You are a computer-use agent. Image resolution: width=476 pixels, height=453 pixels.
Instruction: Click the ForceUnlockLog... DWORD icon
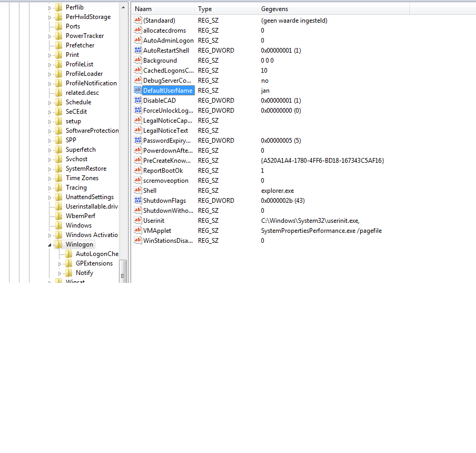[138, 111]
